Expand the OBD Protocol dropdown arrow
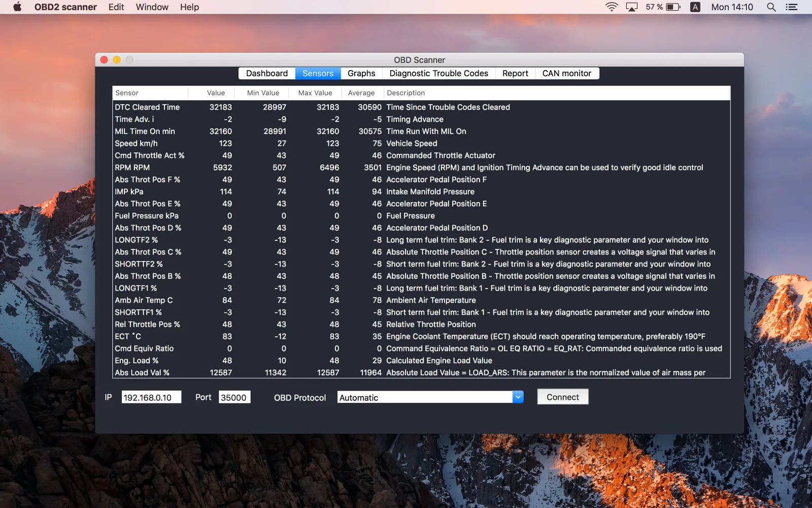812x508 pixels. point(518,397)
